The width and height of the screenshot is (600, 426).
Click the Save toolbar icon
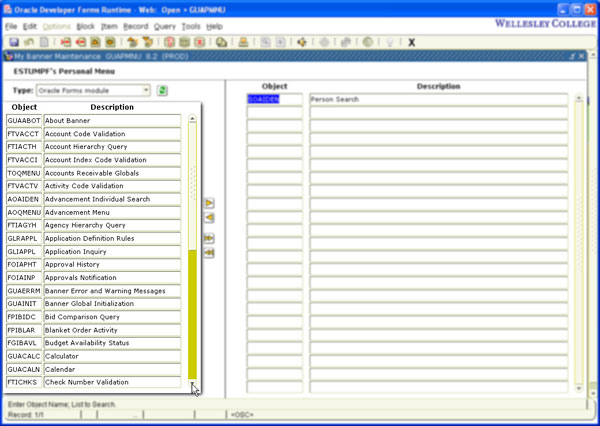click(14, 42)
